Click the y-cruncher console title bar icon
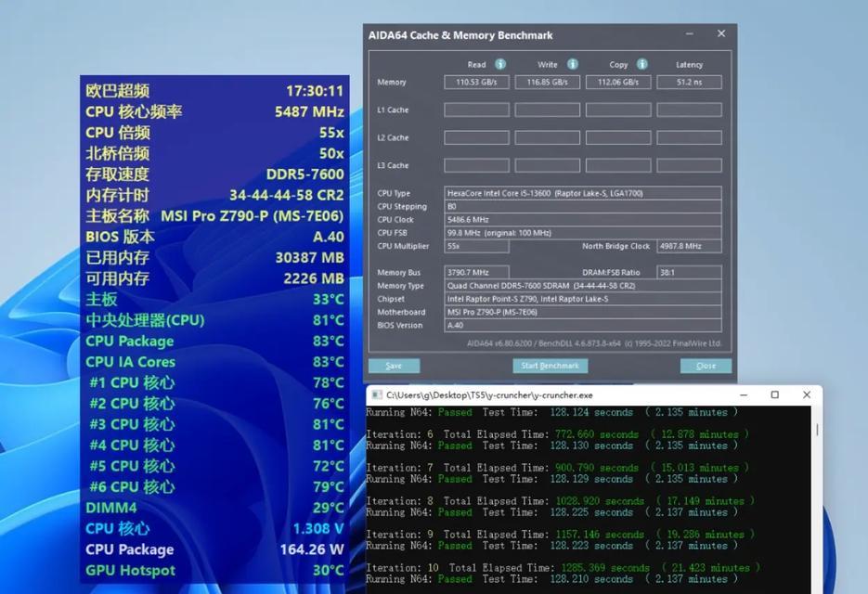868x594 pixels. 377,394
